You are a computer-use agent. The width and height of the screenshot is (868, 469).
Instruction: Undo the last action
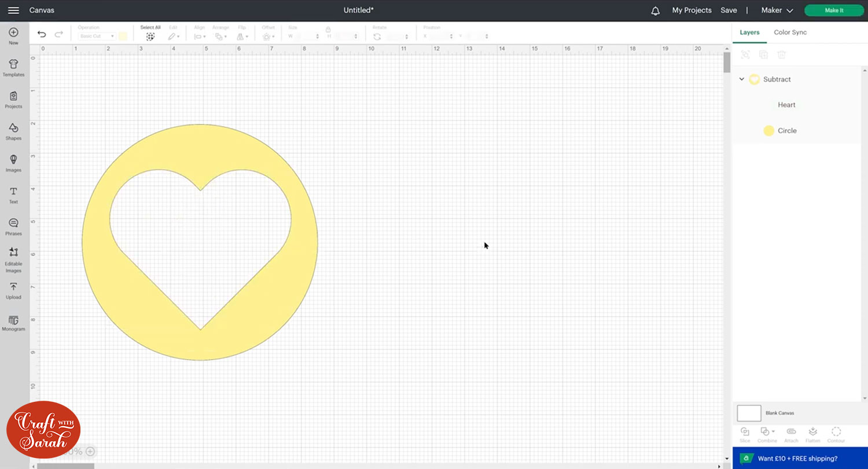42,34
